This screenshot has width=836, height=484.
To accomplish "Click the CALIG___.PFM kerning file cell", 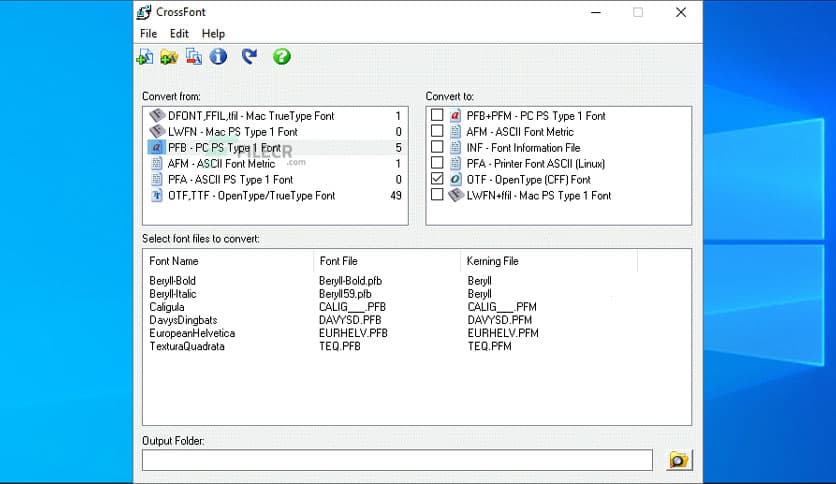I will pyautogui.click(x=502, y=307).
